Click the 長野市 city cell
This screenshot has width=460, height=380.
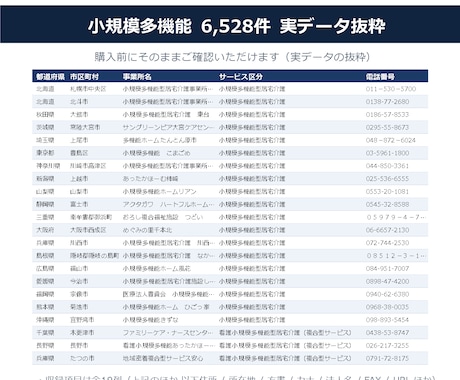pyautogui.click(x=79, y=345)
